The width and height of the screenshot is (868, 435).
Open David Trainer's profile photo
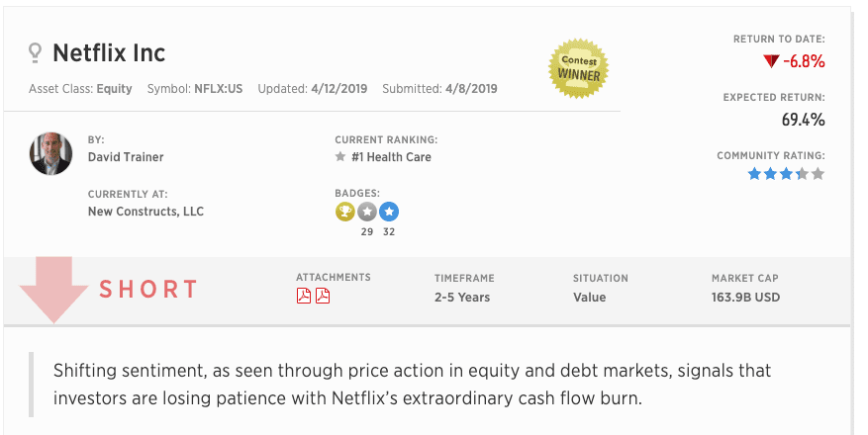click(x=50, y=153)
